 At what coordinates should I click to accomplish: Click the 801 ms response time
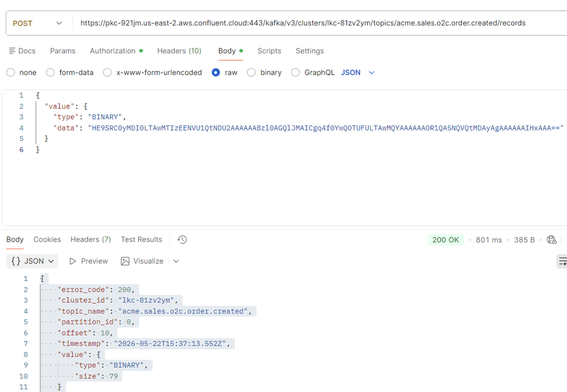pos(489,240)
